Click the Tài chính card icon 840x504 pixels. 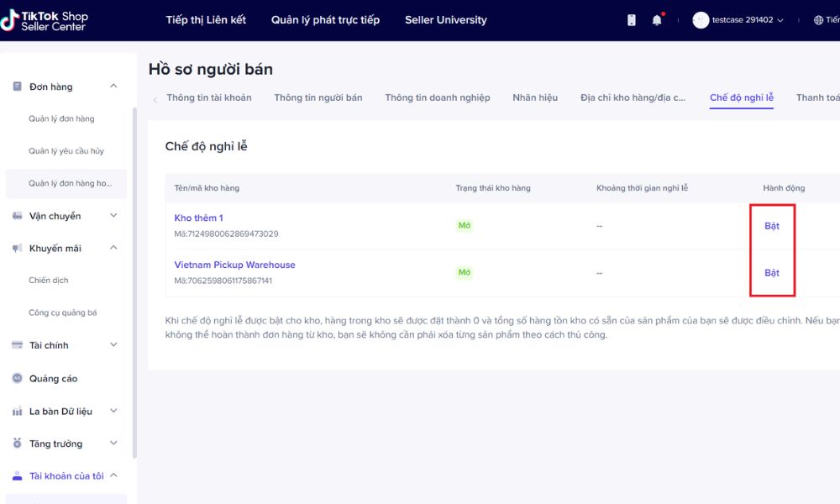(x=17, y=345)
